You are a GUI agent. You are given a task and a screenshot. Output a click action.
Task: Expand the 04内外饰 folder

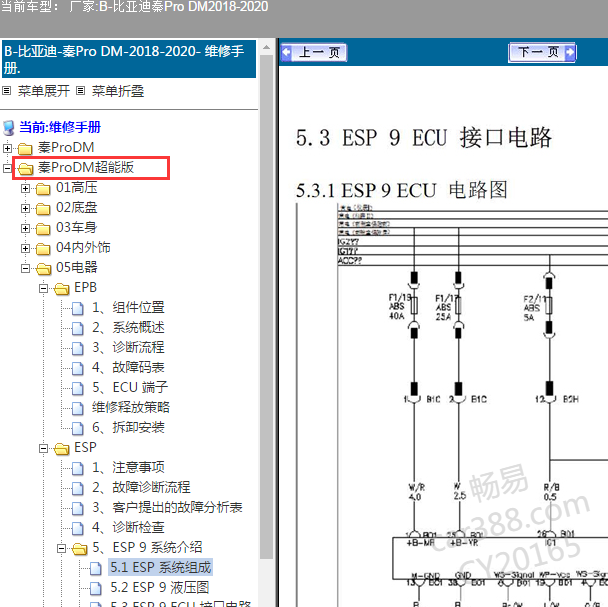click(x=25, y=249)
